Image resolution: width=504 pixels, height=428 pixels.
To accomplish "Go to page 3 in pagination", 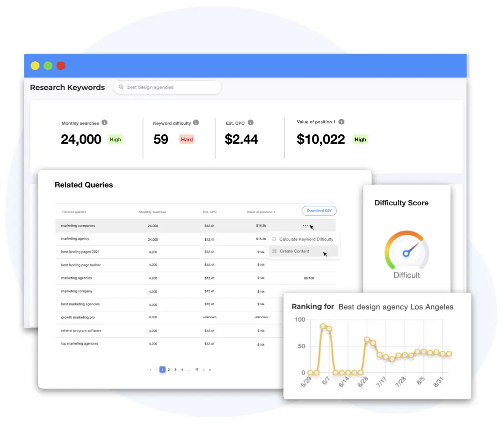I will pos(175,370).
